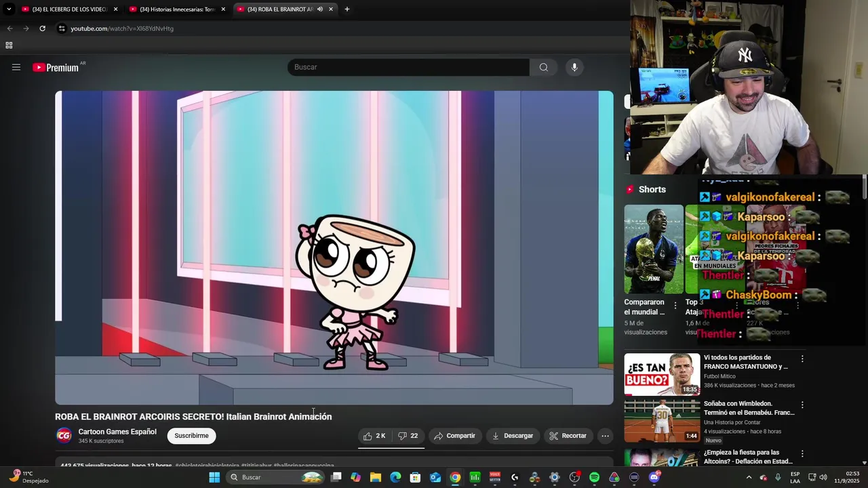Open Microsoft Edge from taskbar
Screen dimensions: 868x488
coord(395,477)
